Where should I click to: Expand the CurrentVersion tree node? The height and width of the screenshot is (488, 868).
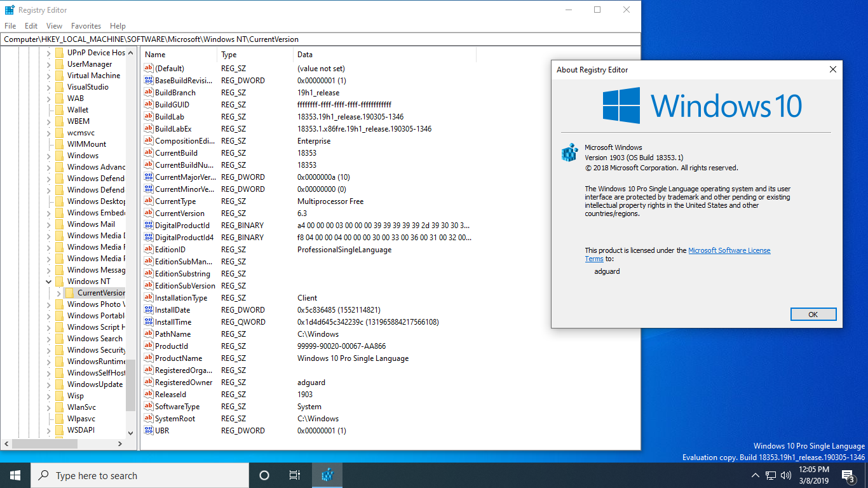59,293
